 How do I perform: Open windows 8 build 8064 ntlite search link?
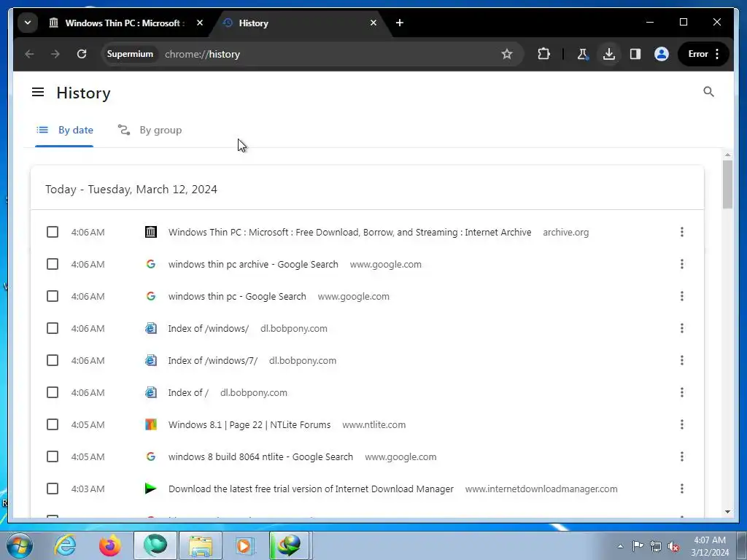pyautogui.click(x=260, y=456)
